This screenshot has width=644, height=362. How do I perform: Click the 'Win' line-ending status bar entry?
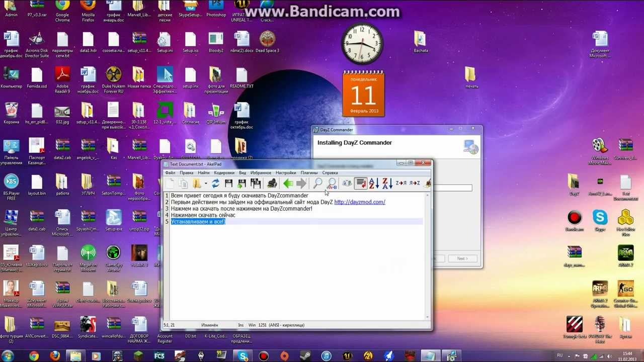[x=252, y=325]
